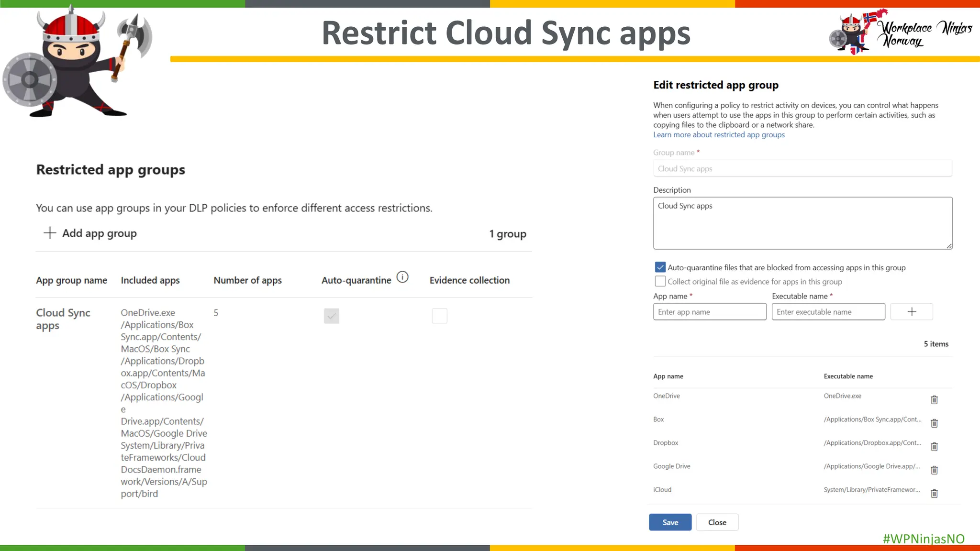This screenshot has width=980, height=551.
Task: Click the Close button
Action: pyautogui.click(x=717, y=522)
